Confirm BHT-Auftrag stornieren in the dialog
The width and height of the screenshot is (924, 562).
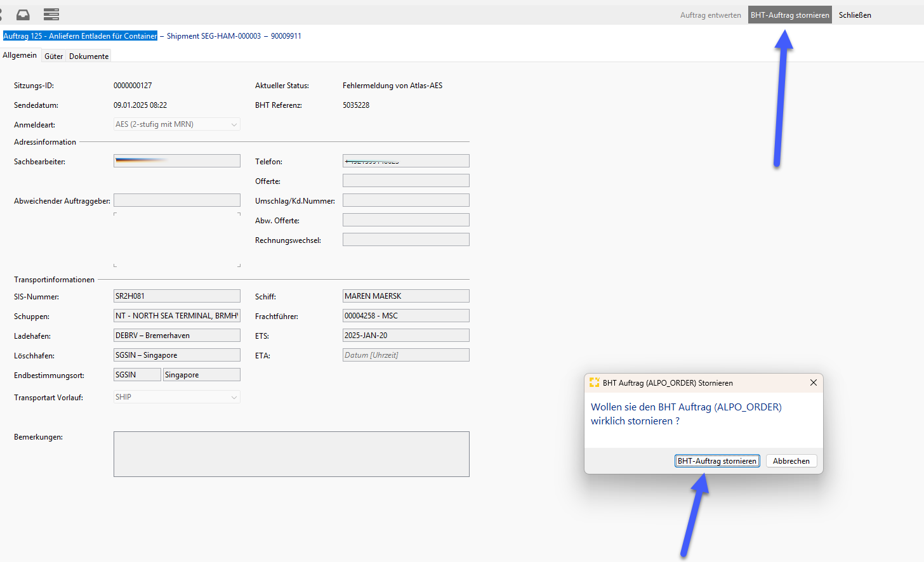pos(717,461)
